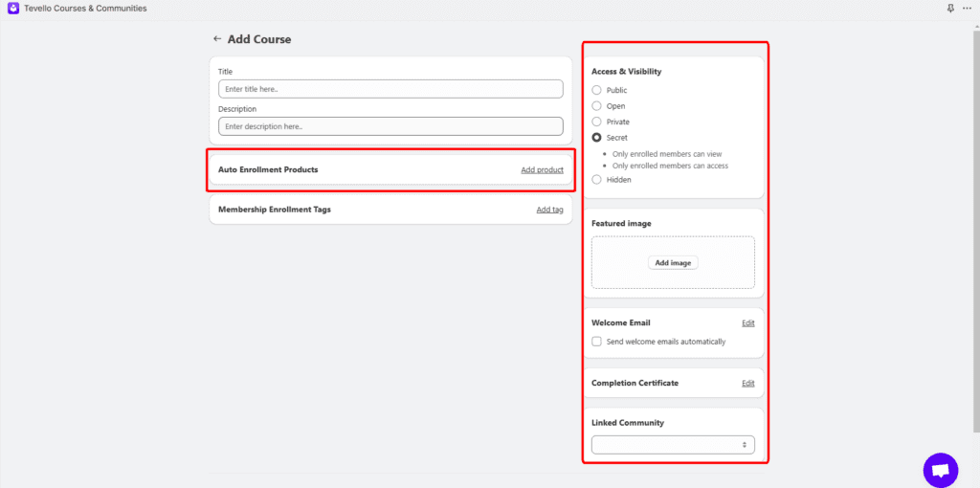Enable send welcome emails automatically checkbox

(x=597, y=342)
